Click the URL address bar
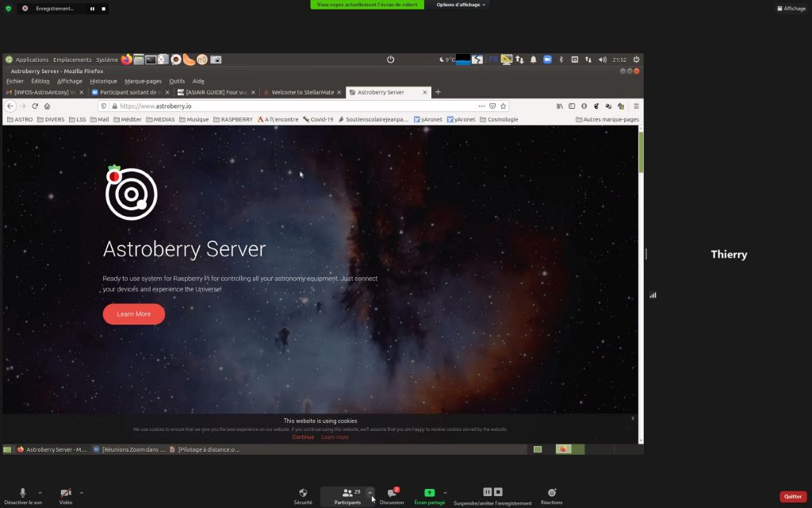Viewport: 812px width, 508px height. [303, 106]
